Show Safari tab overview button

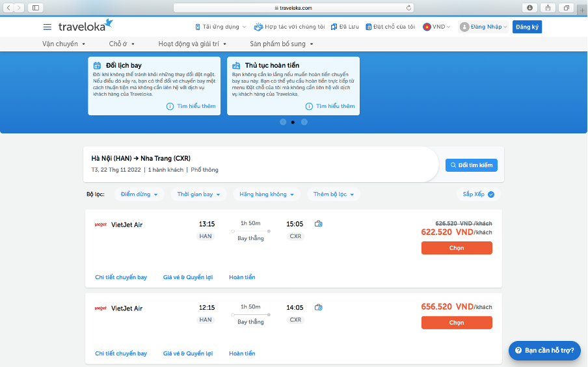(x=567, y=8)
